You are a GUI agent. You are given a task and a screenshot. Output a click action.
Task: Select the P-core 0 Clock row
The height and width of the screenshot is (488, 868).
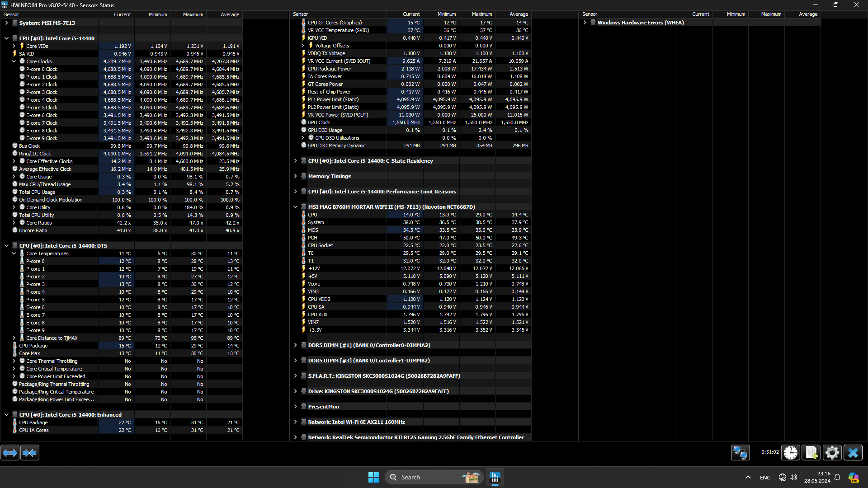pos(42,69)
